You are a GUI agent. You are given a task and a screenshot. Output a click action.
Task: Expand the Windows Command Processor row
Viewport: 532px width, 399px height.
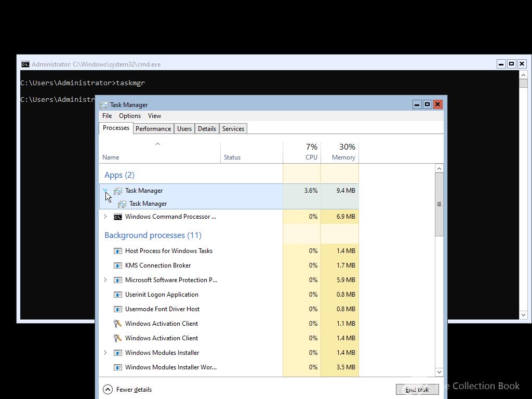coord(105,217)
